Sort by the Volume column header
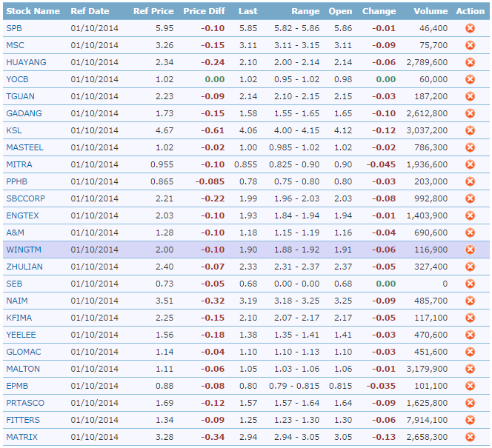The width and height of the screenshot is (492, 448). (x=430, y=11)
